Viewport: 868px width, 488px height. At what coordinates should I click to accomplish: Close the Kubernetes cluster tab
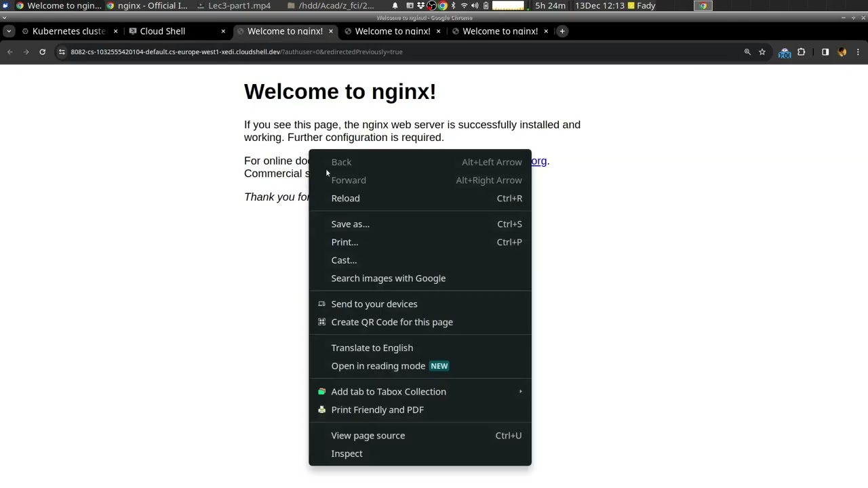[x=115, y=31]
